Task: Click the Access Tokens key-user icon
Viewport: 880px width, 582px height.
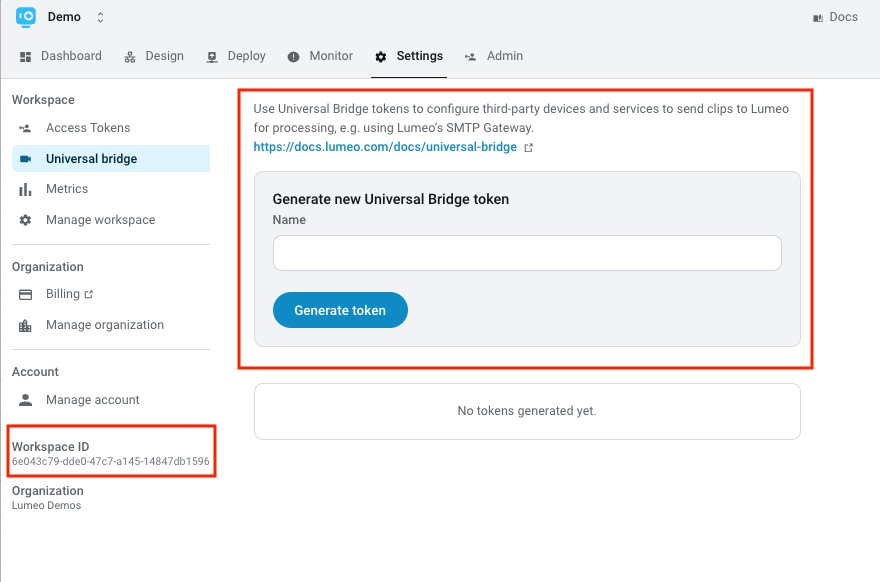Action: 25,129
